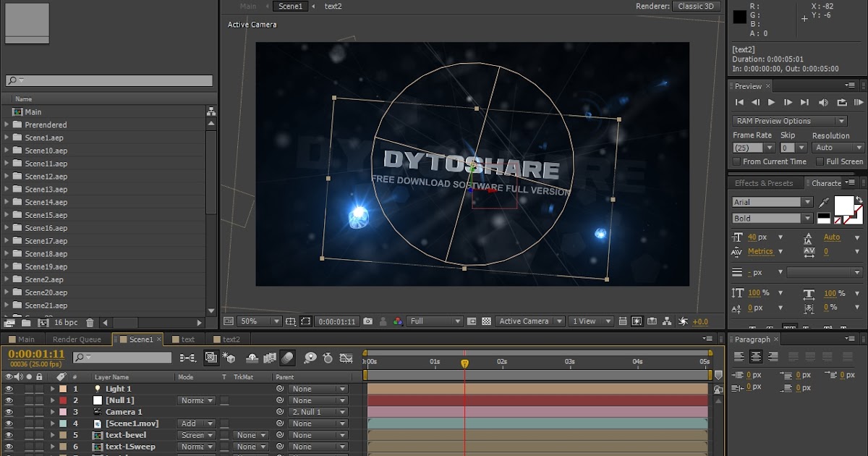Take a snapshot of the composition view
This screenshot has height=456, width=868.
[x=367, y=321]
